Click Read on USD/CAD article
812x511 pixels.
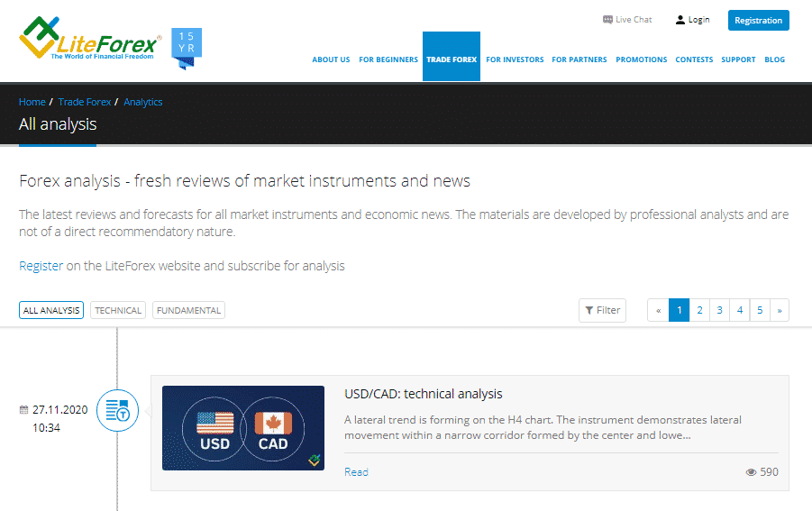pos(356,472)
